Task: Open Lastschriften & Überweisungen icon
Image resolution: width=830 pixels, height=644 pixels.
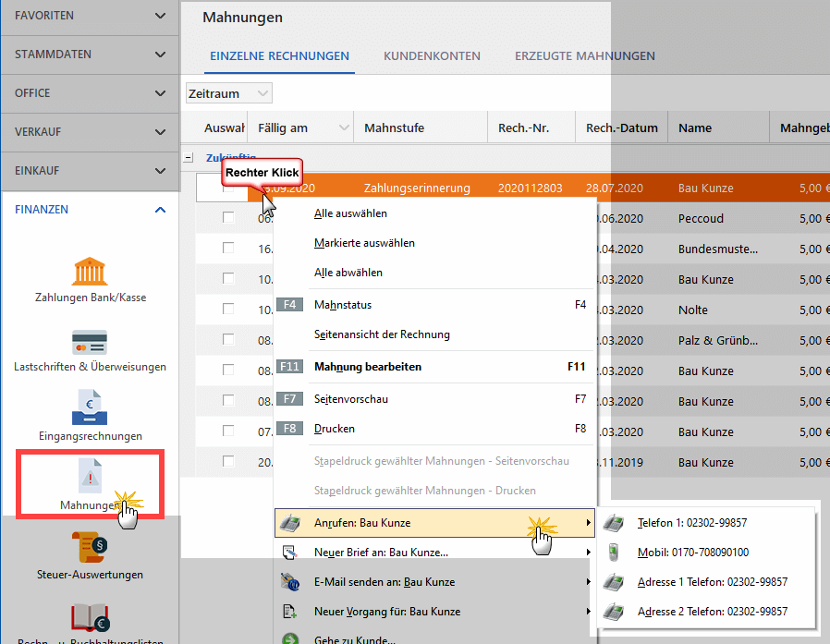Action: 90,342
